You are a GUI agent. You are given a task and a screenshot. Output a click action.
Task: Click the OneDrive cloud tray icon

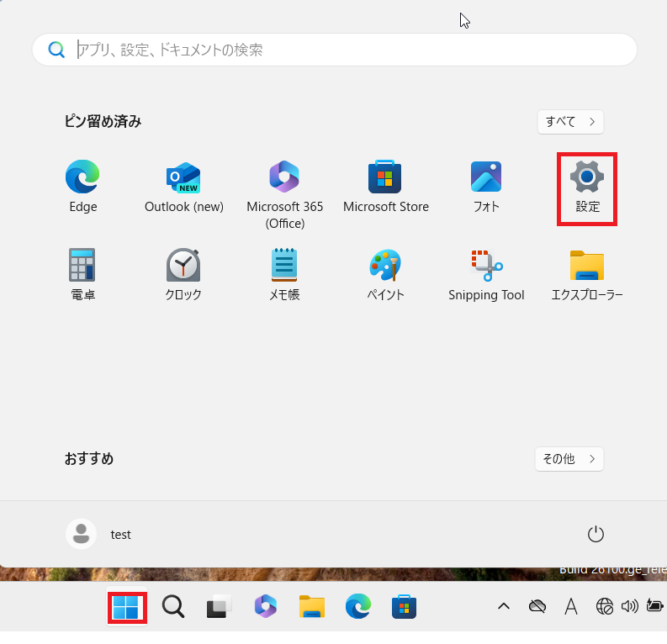pos(537,606)
